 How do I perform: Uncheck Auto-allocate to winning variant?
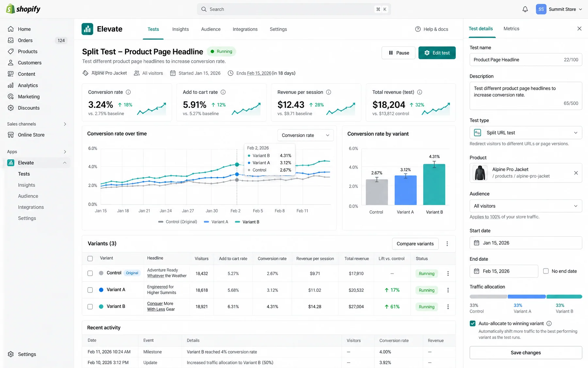click(x=473, y=324)
